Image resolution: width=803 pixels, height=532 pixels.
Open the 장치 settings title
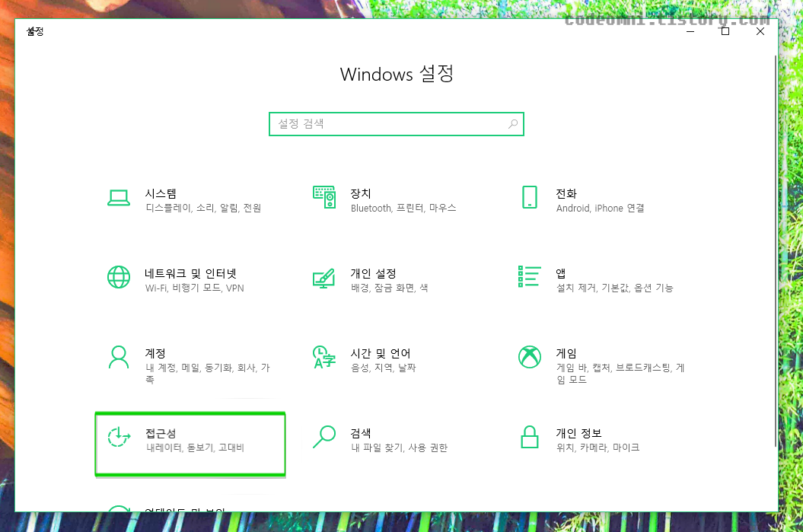coord(361,193)
